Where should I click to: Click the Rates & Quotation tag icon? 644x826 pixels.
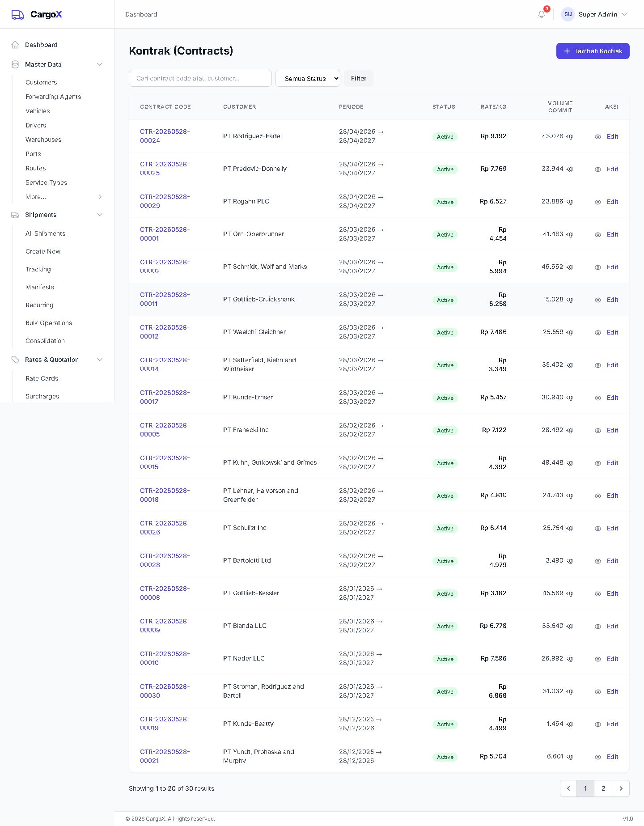coord(15,360)
